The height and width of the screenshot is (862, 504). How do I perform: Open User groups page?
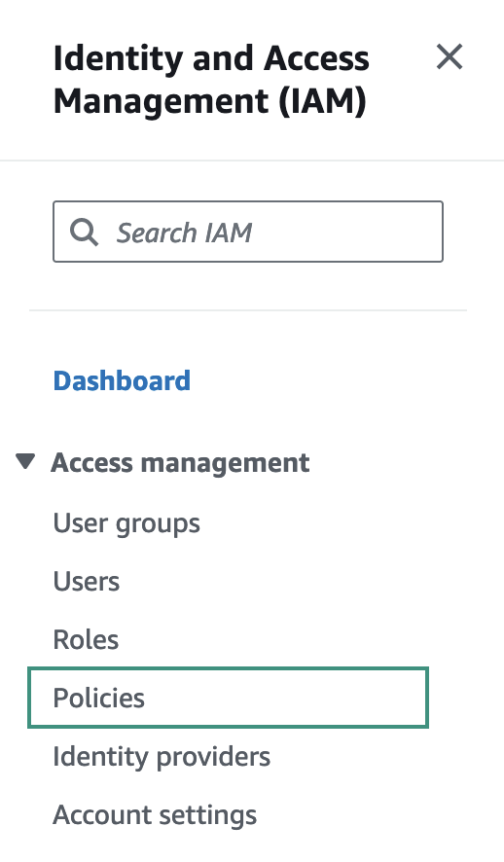[126, 523]
